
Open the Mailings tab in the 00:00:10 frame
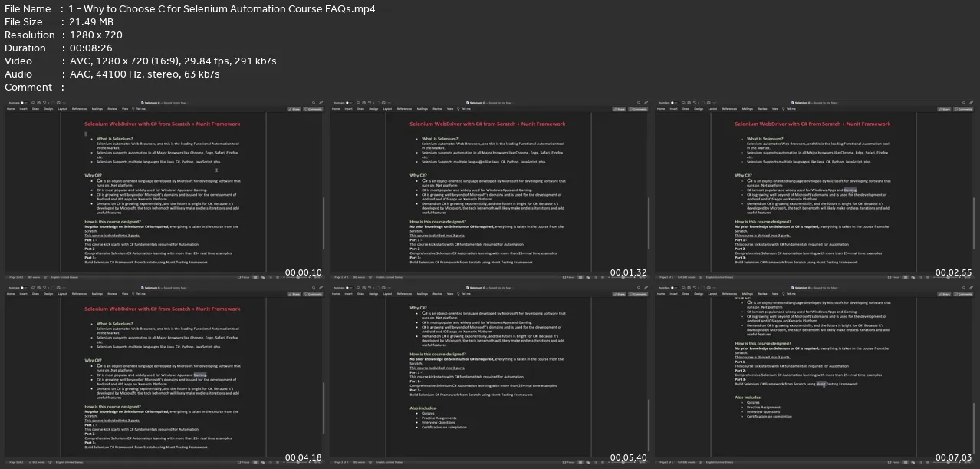97,109
